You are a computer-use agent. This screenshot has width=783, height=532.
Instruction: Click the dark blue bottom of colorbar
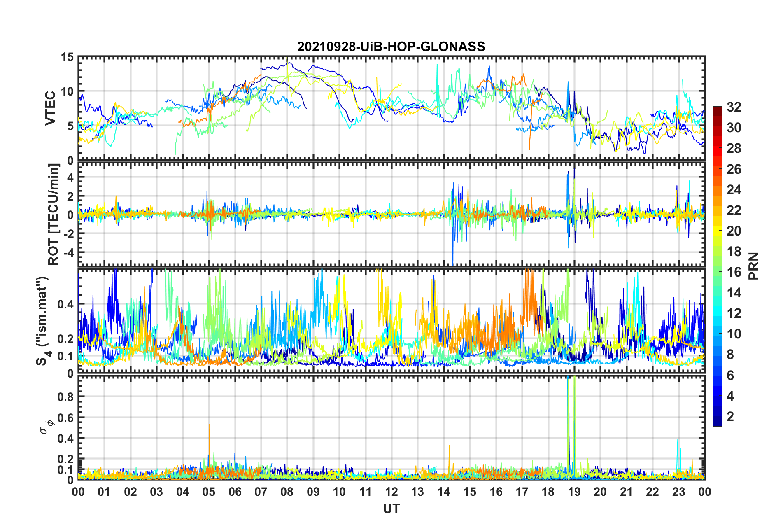click(718, 422)
